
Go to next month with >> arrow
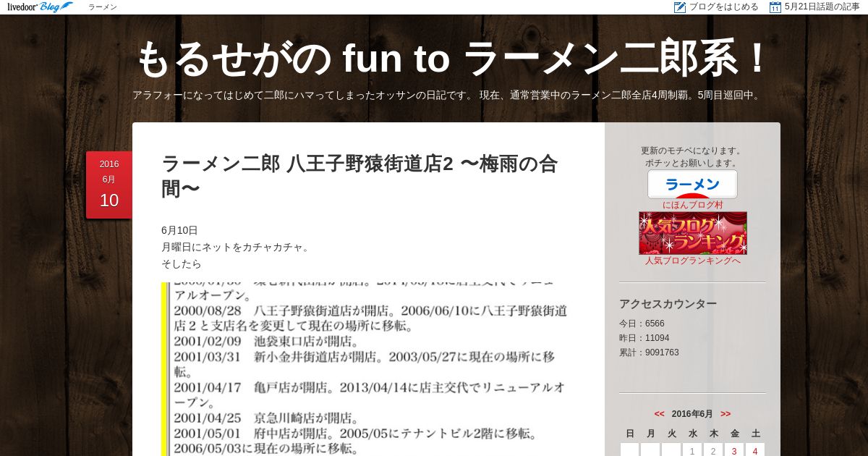[x=726, y=414]
